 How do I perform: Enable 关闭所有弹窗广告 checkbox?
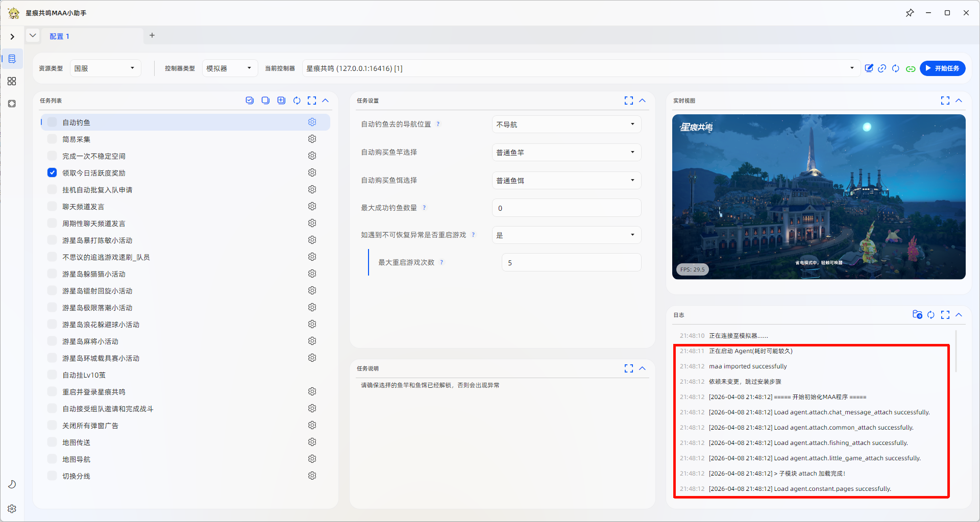(x=52, y=425)
